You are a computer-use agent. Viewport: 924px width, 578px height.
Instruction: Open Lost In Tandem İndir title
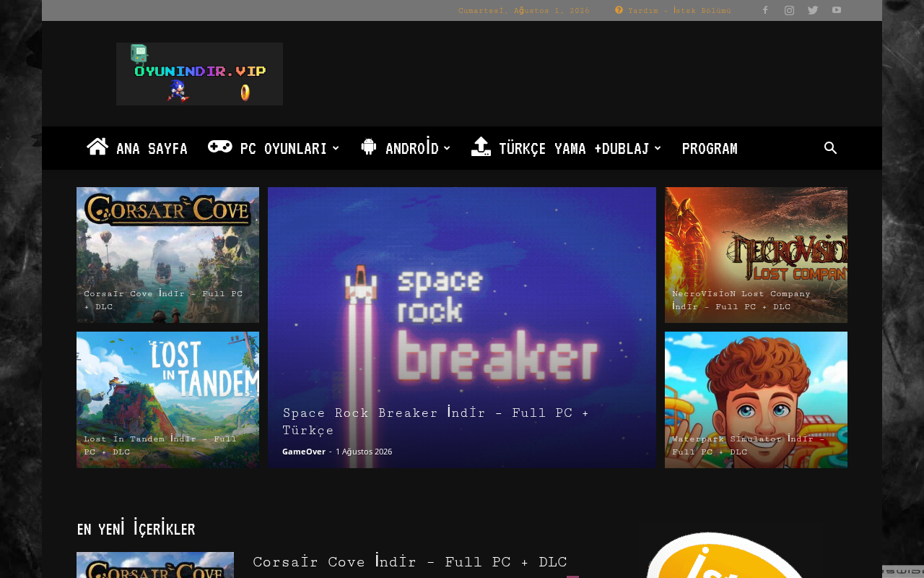point(160,445)
